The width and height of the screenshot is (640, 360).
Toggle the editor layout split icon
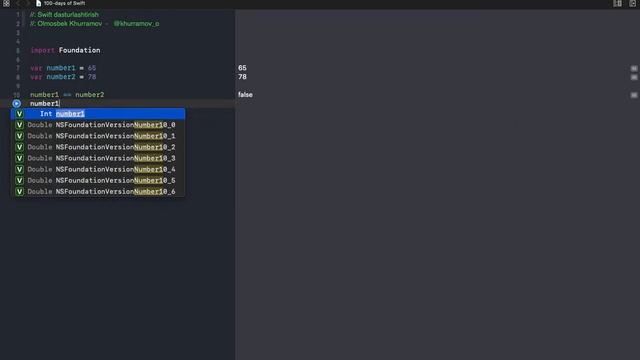point(618,3)
